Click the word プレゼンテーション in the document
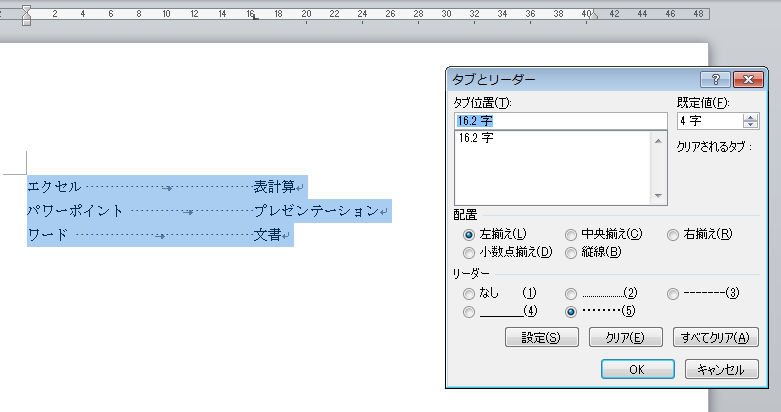The height and width of the screenshot is (412, 781). click(317, 211)
